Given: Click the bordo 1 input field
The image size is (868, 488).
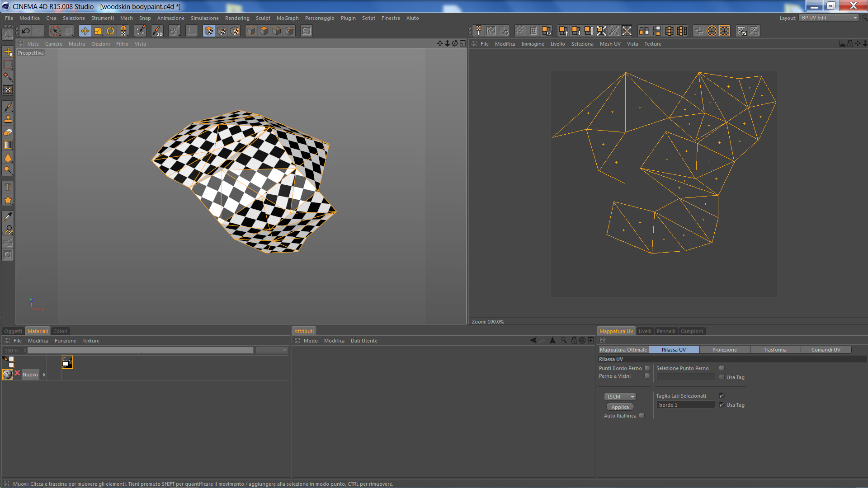Looking at the screenshot, I should tap(685, 405).
